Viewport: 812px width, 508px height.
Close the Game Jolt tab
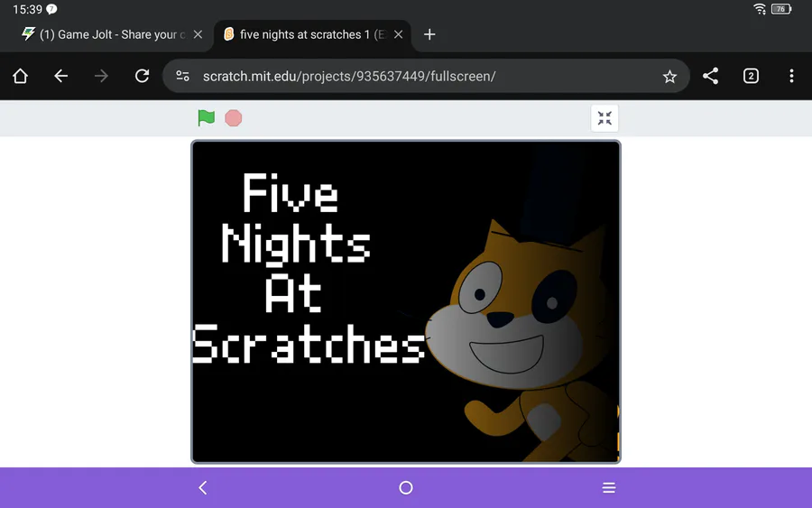click(198, 34)
